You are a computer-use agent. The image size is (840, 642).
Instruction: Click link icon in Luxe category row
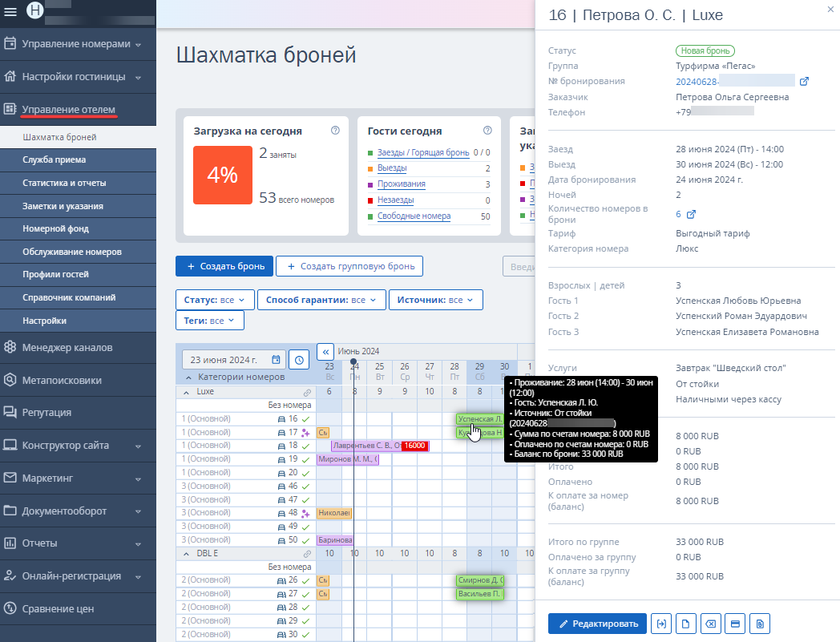click(x=308, y=392)
